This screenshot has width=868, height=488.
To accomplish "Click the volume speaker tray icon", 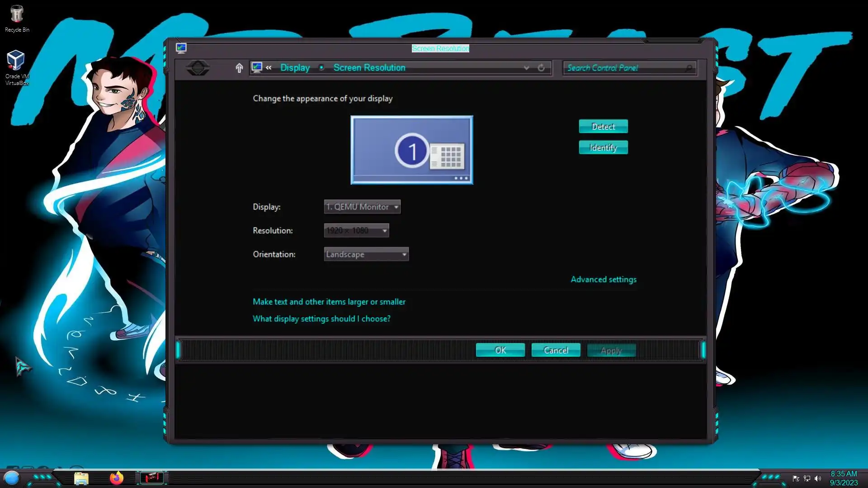I will point(818,479).
